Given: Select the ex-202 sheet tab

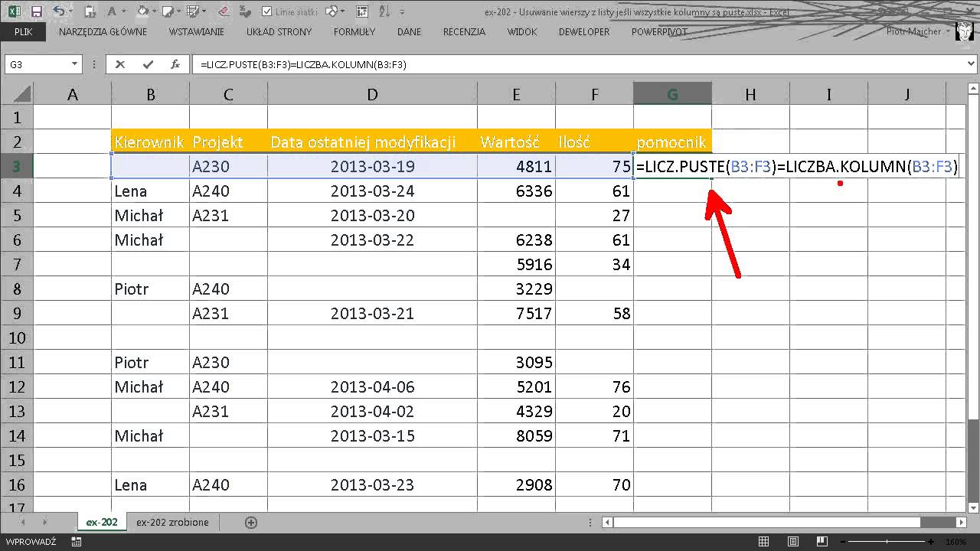Looking at the screenshot, I should 102,522.
